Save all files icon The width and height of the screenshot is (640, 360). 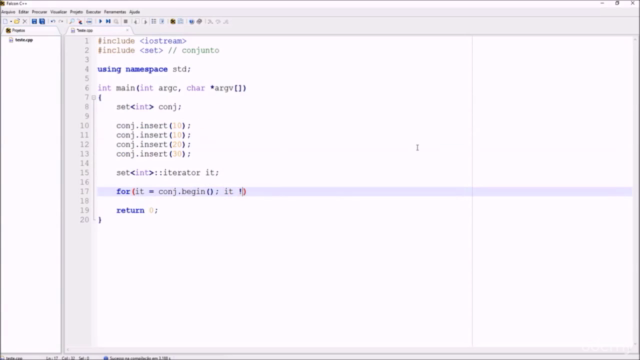pos(42,21)
